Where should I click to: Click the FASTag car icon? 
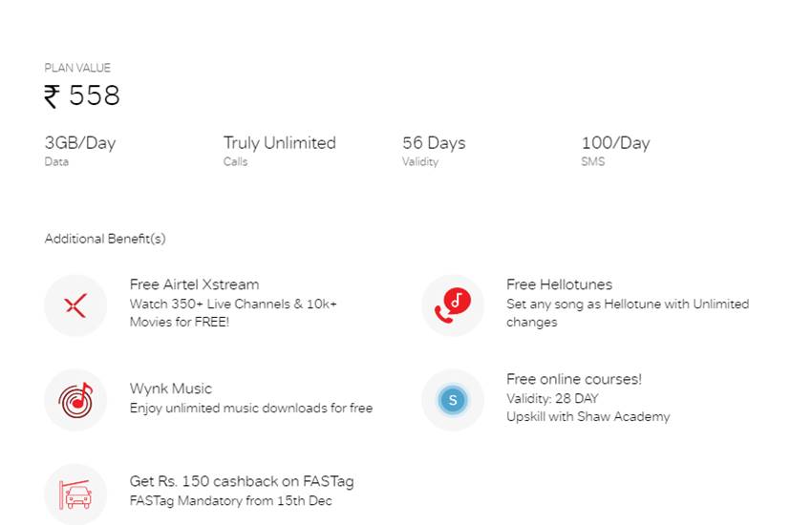[75, 493]
